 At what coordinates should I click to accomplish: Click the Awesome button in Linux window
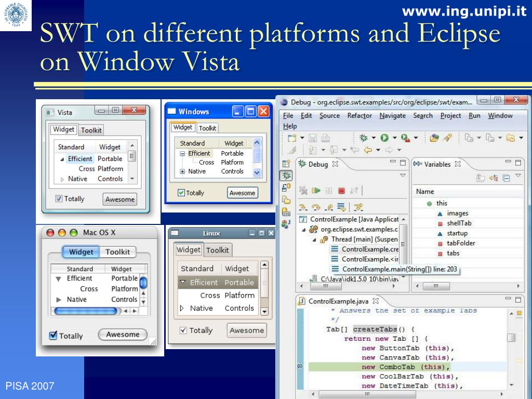(247, 330)
